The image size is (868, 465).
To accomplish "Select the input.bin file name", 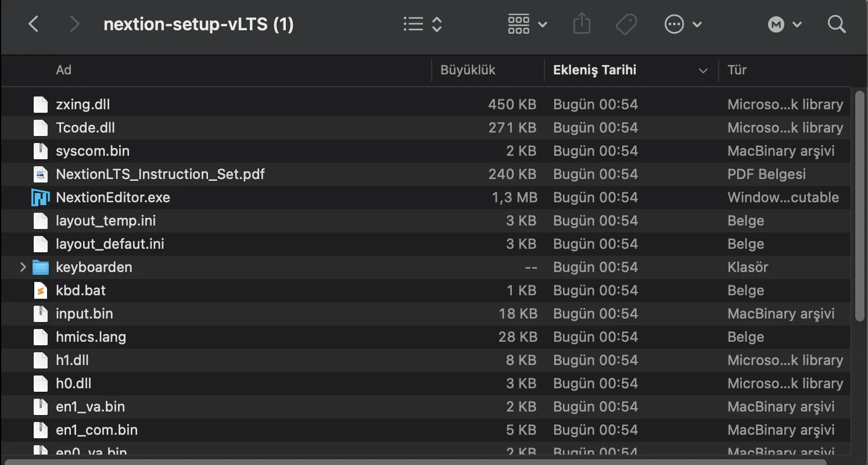I will pyautogui.click(x=84, y=314).
